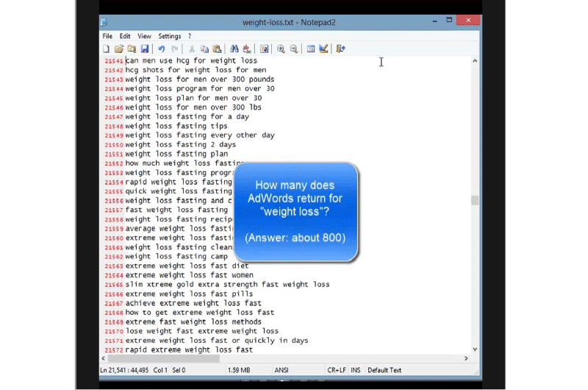Click the Default Text scheme status entry
The width and height of the screenshot is (588, 390).
point(384,370)
